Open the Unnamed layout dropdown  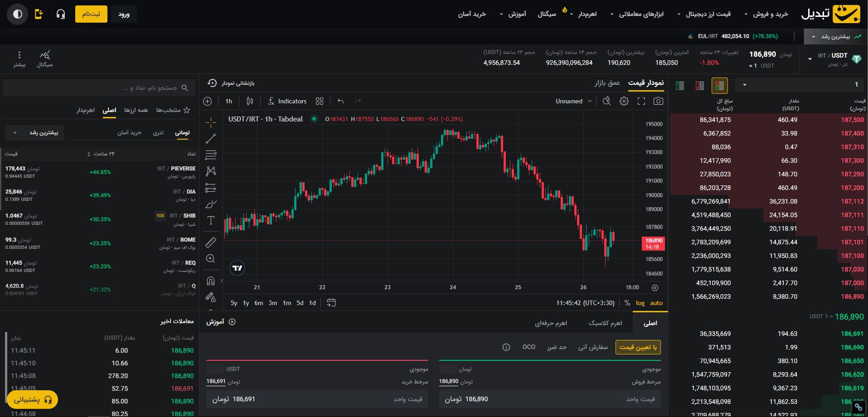pyautogui.click(x=573, y=101)
